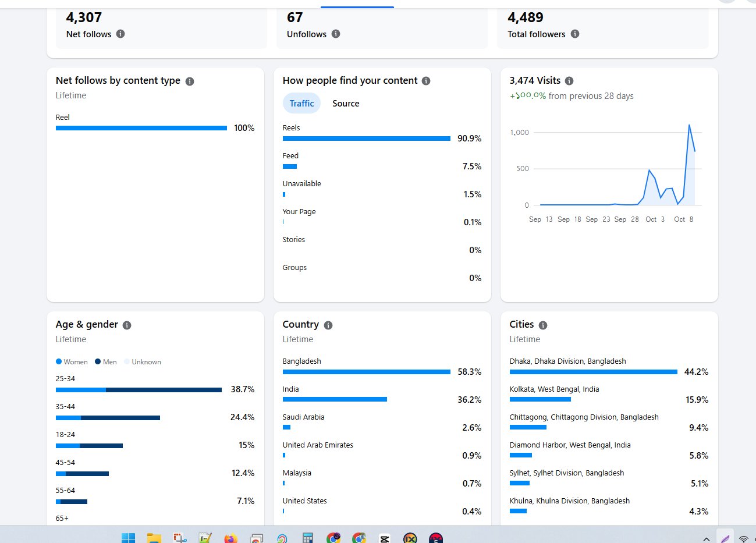The image size is (756, 543).
Task: Click the 'Saudi Arabia' country label
Action: [303, 417]
